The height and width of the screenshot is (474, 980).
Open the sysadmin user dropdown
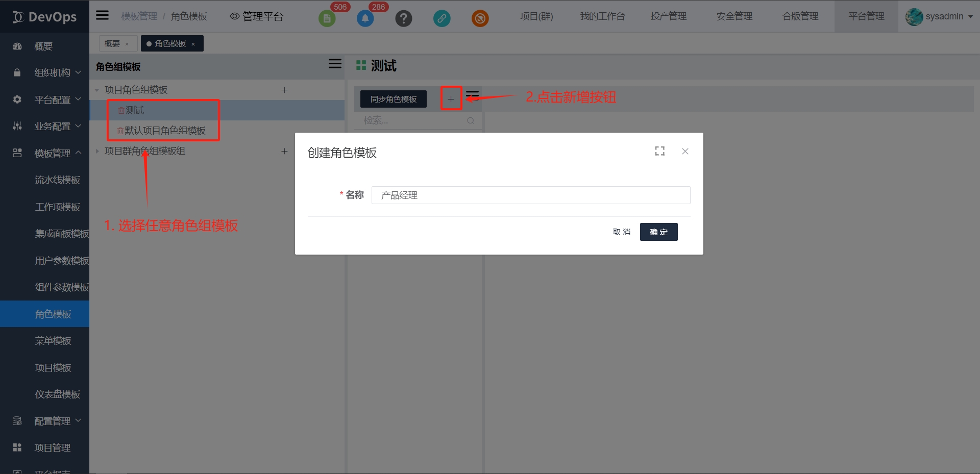coord(939,16)
